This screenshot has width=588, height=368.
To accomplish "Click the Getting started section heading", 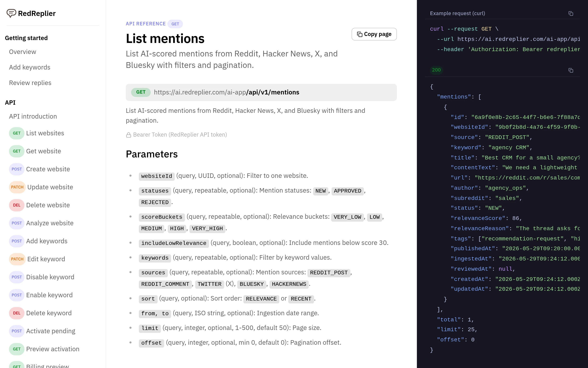I will coord(26,38).
